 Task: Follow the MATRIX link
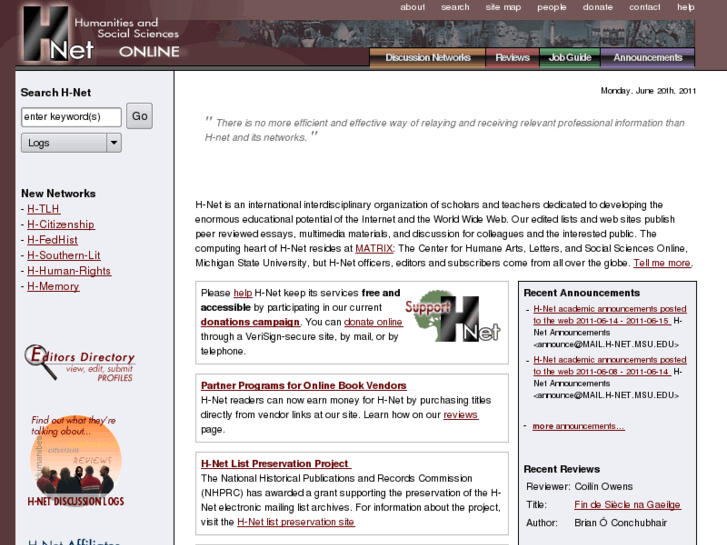tap(374, 248)
